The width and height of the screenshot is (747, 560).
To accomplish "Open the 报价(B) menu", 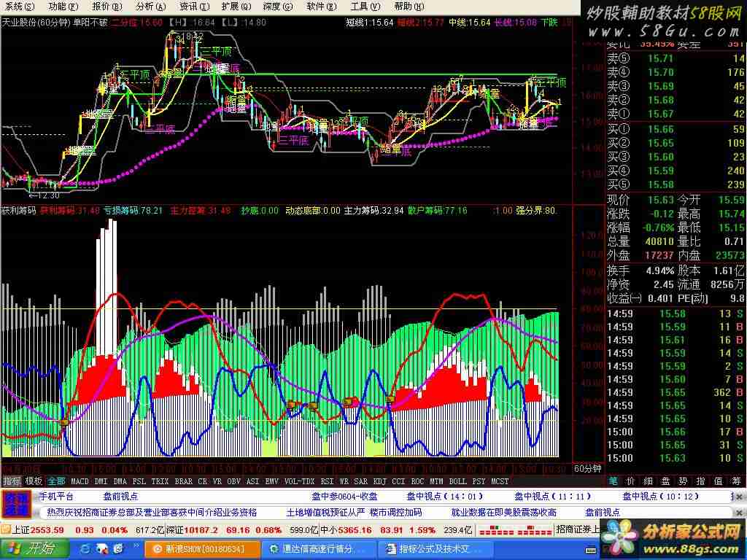I will click(107, 7).
